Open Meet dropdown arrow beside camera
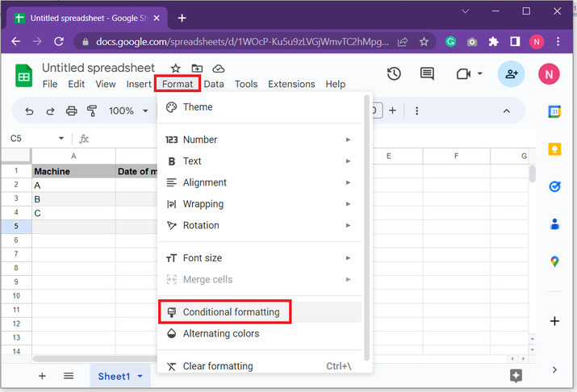The height and width of the screenshot is (392, 577). point(480,73)
